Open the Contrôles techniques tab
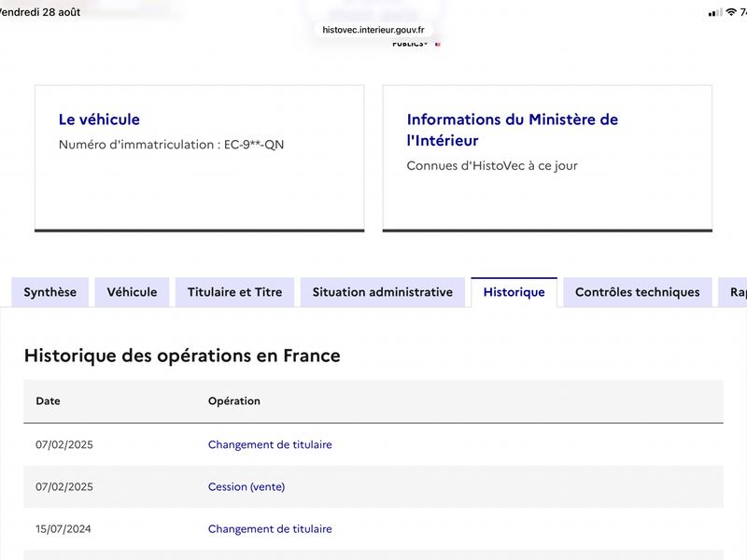This screenshot has width=747, height=560. click(x=638, y=292)
